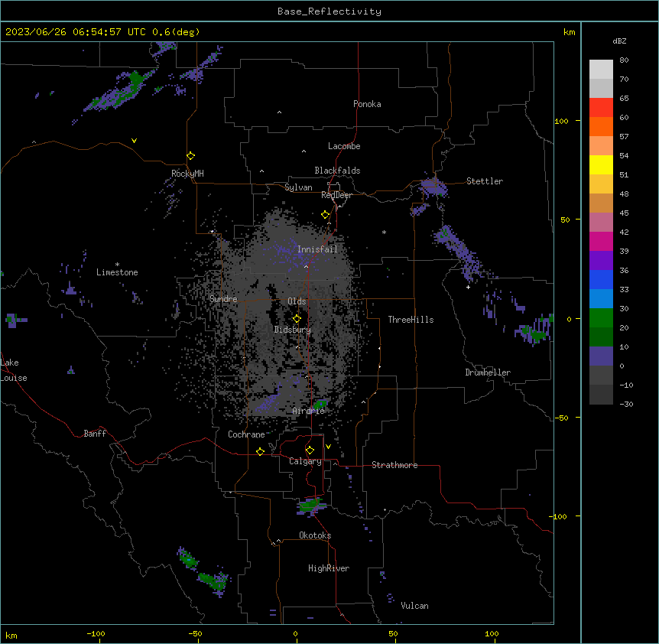Select the Blackfalds label
The height and width of the screenshot is (644, 659).
[337, 171]
